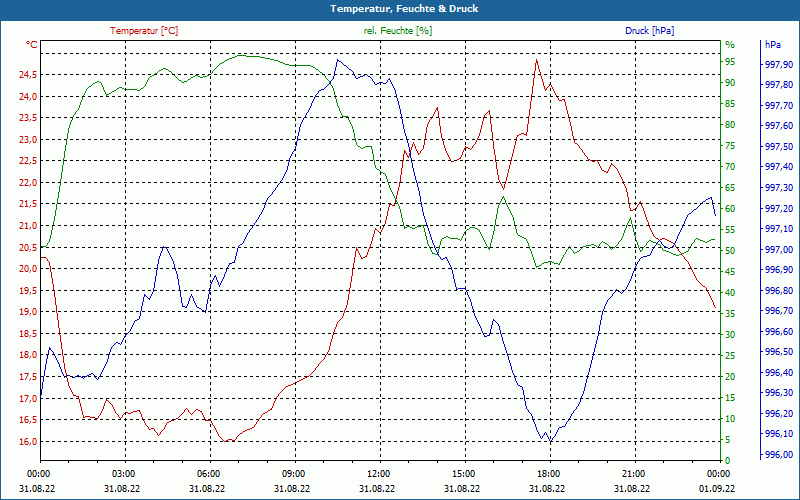Click the '80' humidity axis value
Screen dimensions: 800x500
point(730,125)
